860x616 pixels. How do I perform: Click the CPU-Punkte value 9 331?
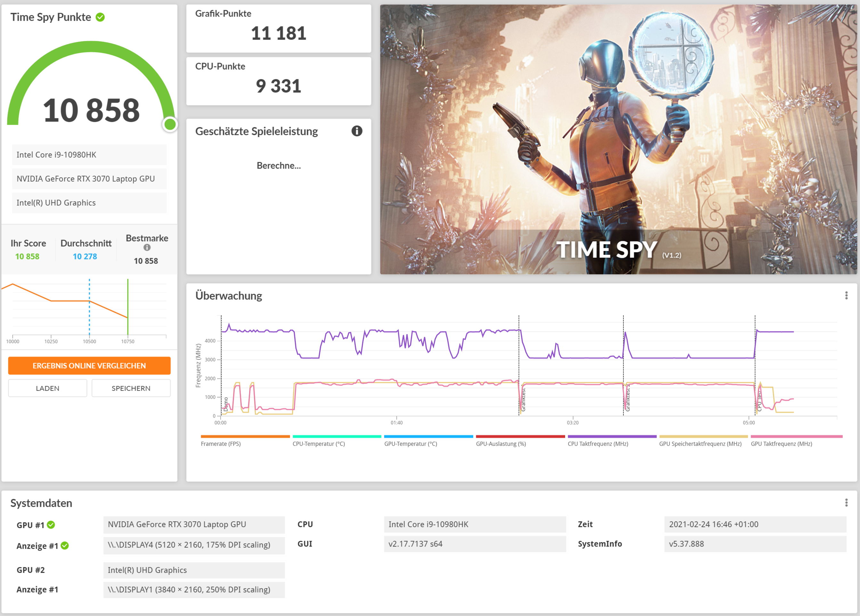click(x=279, y=86)
